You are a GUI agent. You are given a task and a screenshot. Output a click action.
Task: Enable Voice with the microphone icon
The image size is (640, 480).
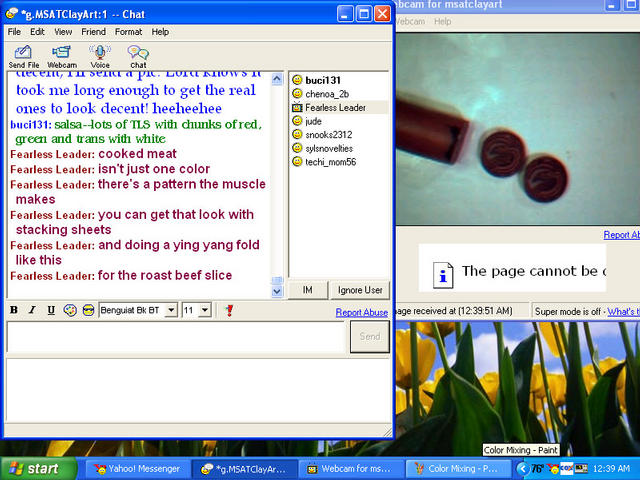[100, 57]
